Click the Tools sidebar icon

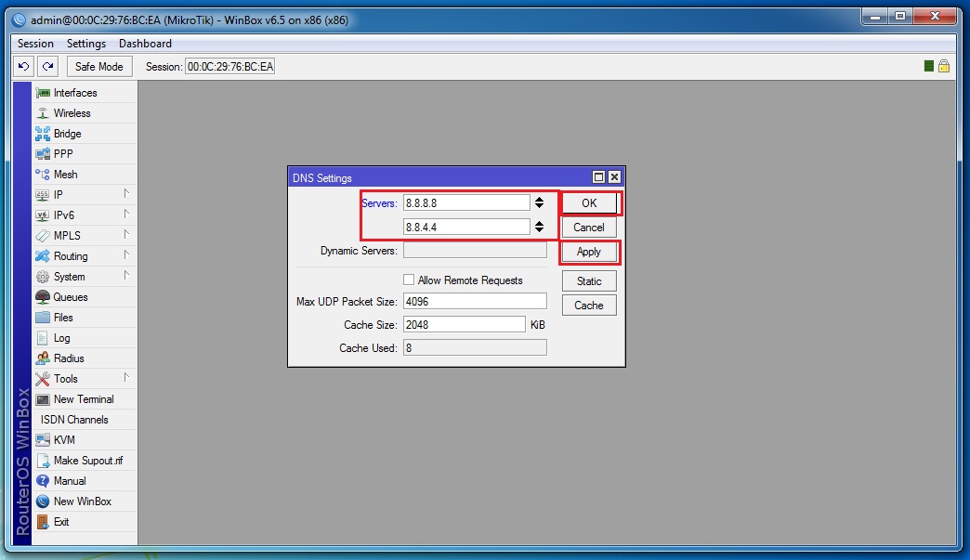click(x=43, y=379)
